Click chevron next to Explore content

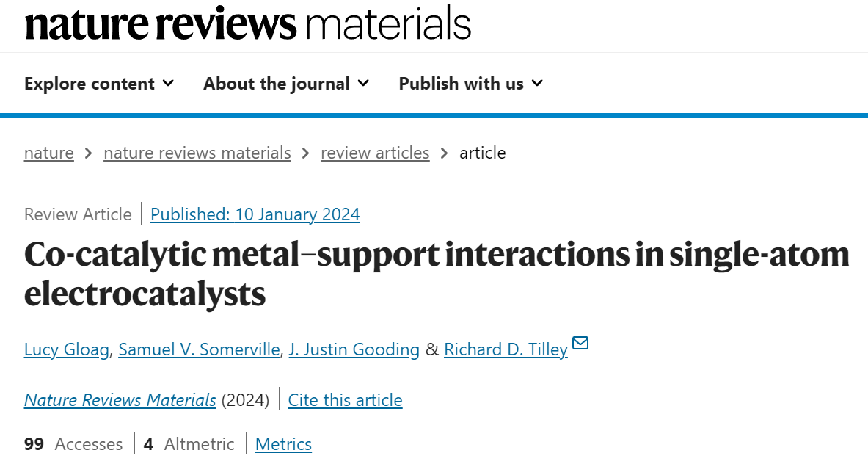click(x=168, y=83)
